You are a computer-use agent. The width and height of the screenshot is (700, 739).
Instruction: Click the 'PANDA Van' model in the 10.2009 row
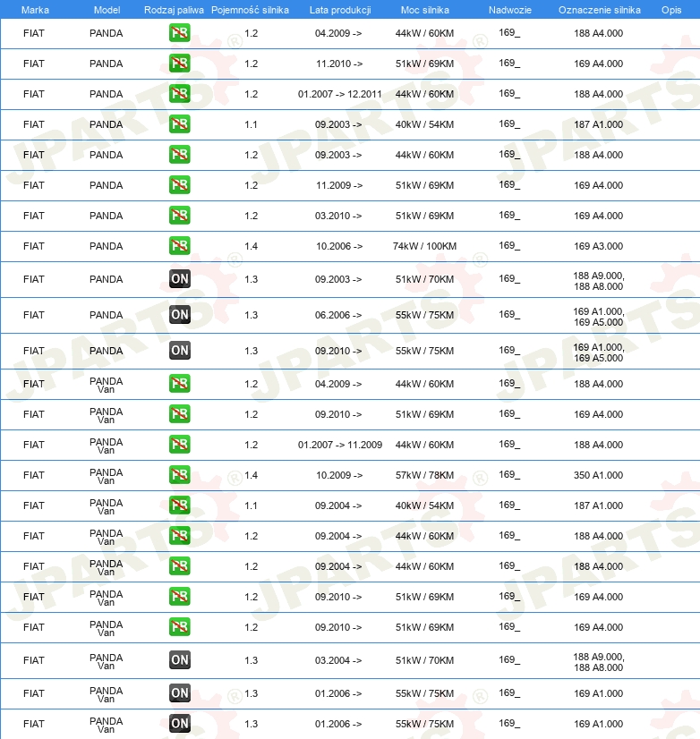coord(107,477)
